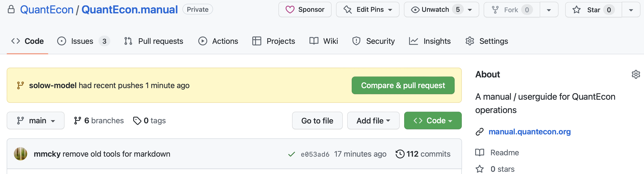644x174 pixels.
Task: Click the heart Sponsor button
Action: click(305, 10)
